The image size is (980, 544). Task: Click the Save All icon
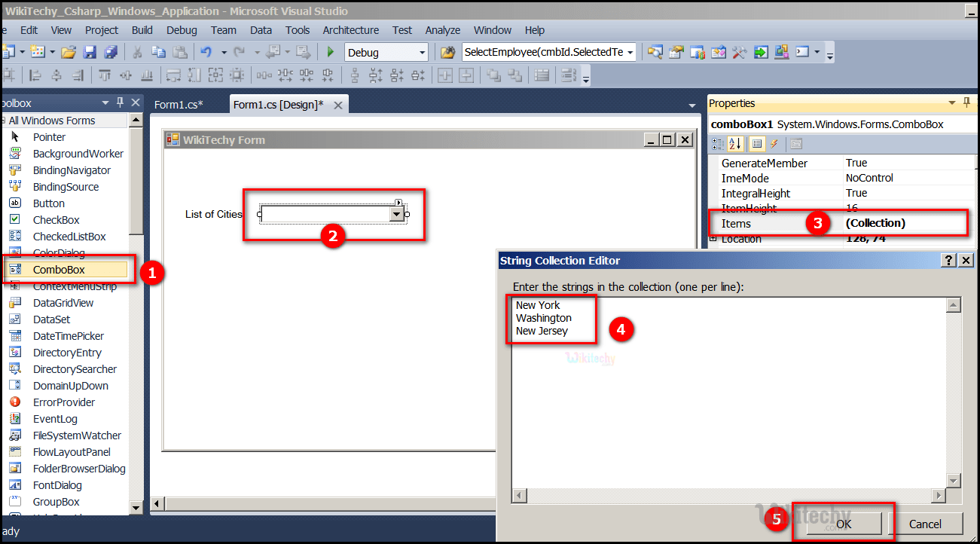tap(111, 51)
